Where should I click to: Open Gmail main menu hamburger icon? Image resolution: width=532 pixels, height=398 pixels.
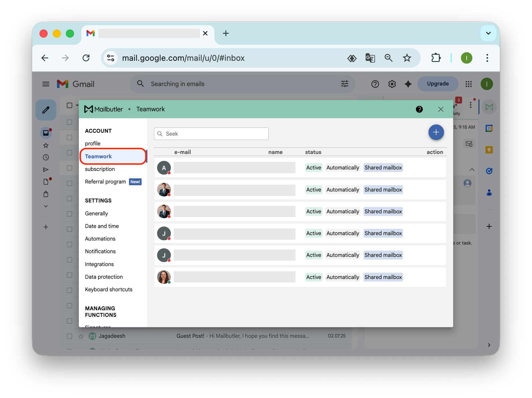click(46, 84)
